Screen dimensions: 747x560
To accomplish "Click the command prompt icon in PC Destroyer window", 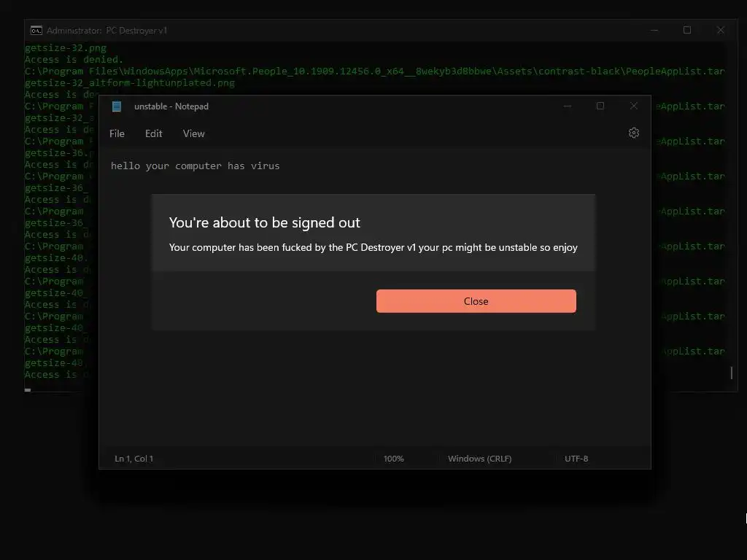I will (36, 31).
